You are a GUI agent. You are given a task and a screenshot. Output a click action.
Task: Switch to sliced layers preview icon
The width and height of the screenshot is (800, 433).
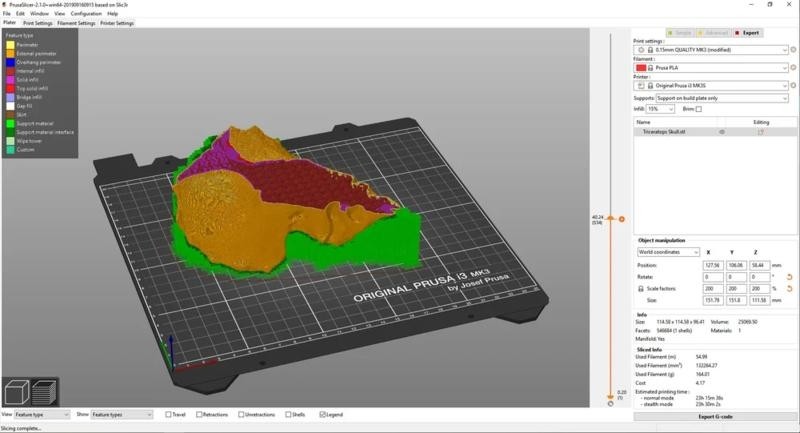coord(44,391)
